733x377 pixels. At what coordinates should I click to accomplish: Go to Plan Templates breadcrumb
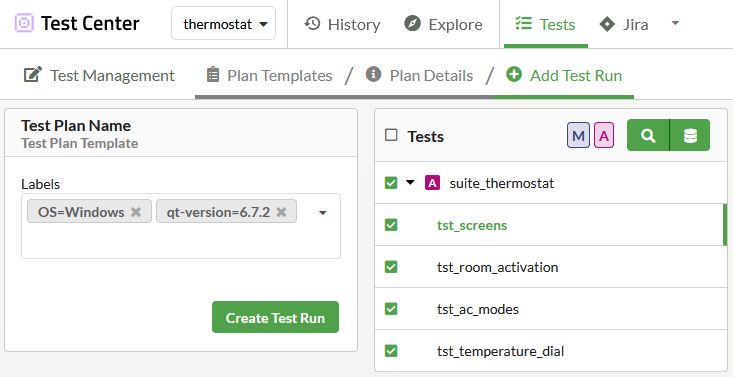(x=269, y=75)
